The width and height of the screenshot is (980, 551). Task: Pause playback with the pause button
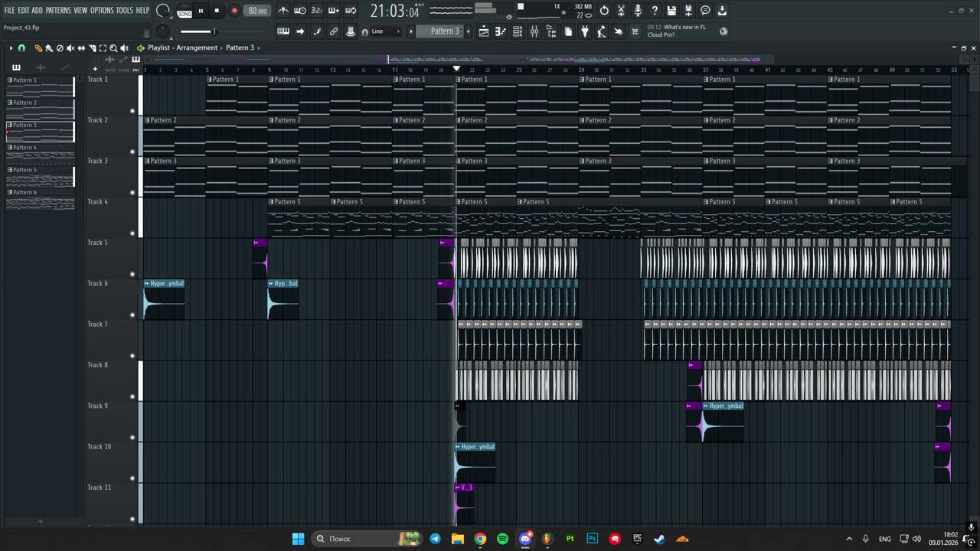[x=201, y=11]
